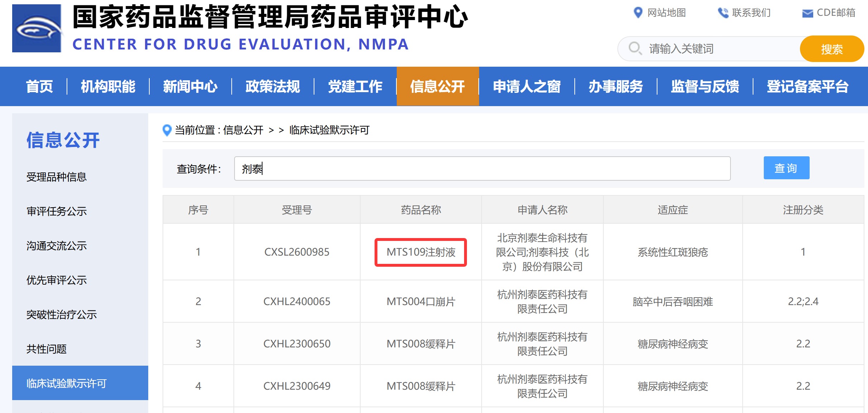The image size is (868, 413).
Task: Open the 网站地图 link
Action: click(666, 13)
